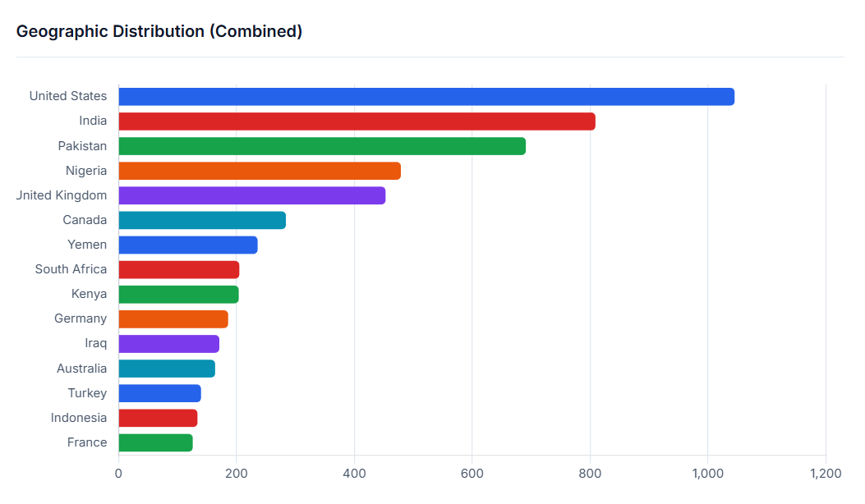
Task: Click the Germany category label
Action: [81, 318]
